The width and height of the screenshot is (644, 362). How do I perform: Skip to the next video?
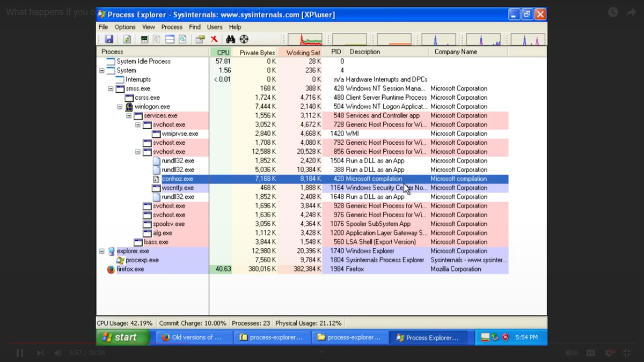40,353
